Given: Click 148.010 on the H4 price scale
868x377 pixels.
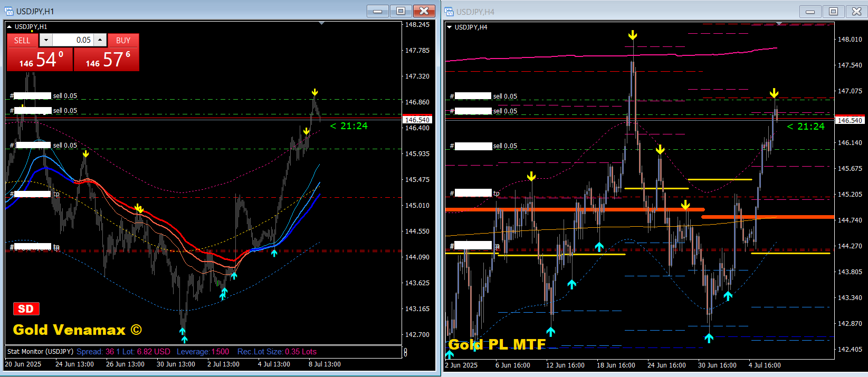Looking at the screenshot, I should tap(850, 39).
